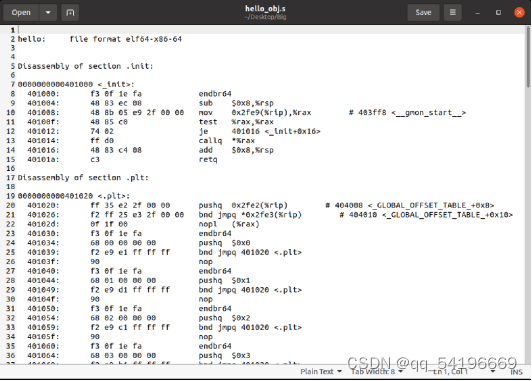
Task: Click <_GLOBAL_OFFSET_TABLE_+0x10> comment
Action: point(447,215)
